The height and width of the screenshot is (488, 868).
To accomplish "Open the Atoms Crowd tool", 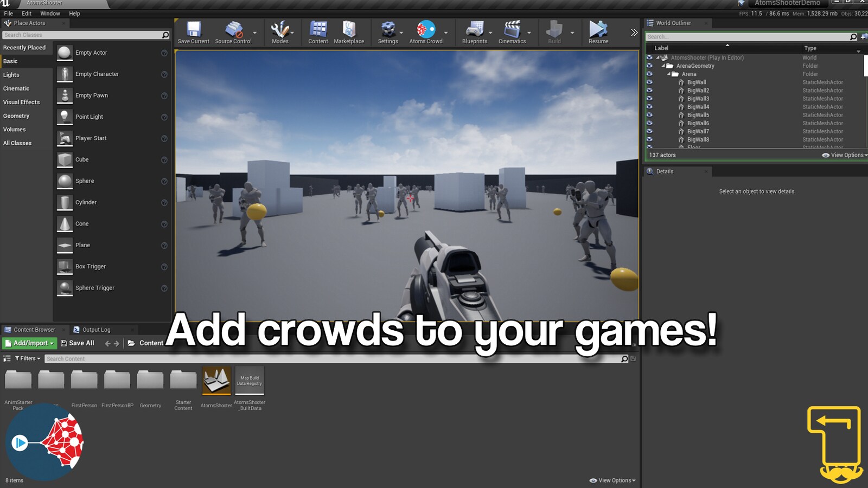I will pyautogui.click(x=426, y=30).
